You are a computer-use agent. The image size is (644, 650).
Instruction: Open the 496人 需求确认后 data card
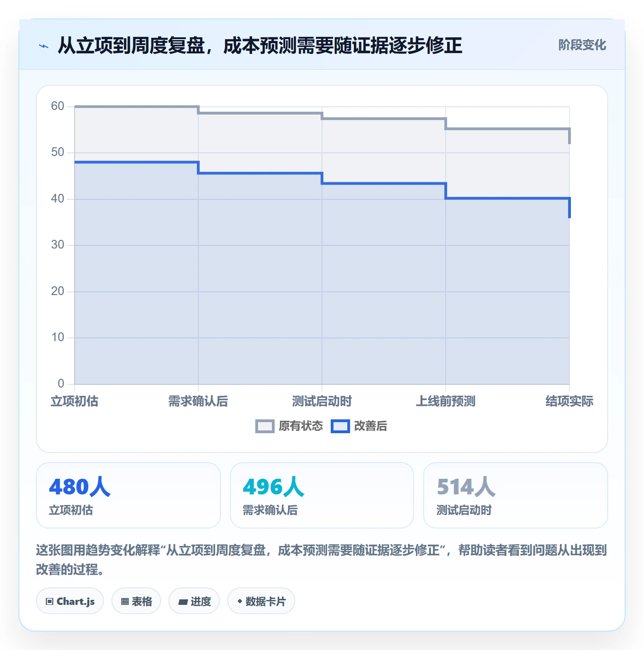point(322,495)
